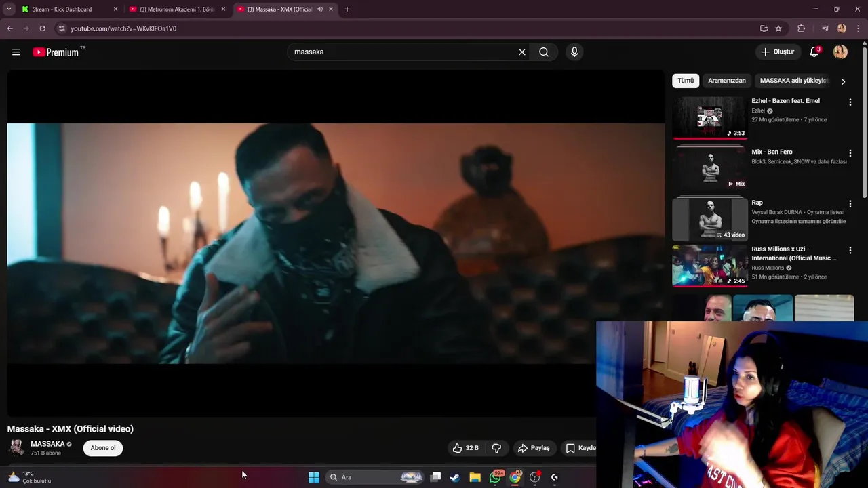Run search with magnifying glass button
This screenshot has width=868, height=488.
click(544, 52)
